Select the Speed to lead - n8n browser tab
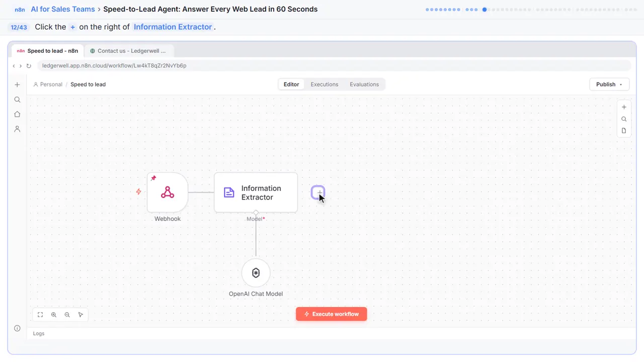The width and height of the screenshot is (644, 362). 47,51
